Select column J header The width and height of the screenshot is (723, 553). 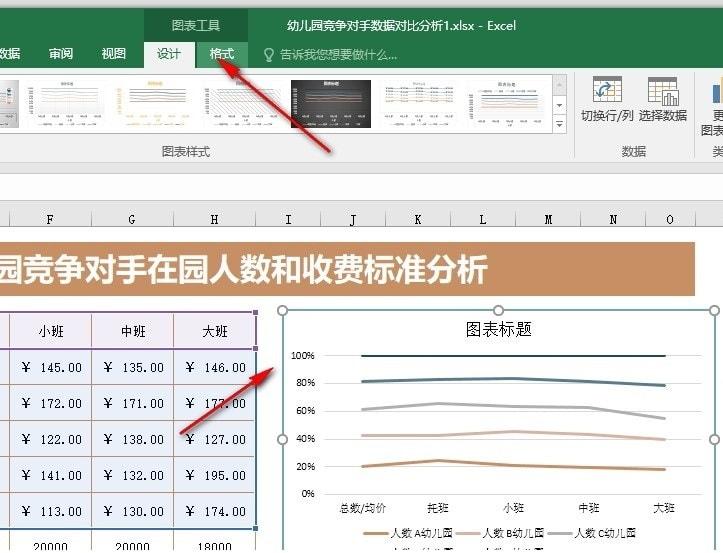tap(353, 220)
